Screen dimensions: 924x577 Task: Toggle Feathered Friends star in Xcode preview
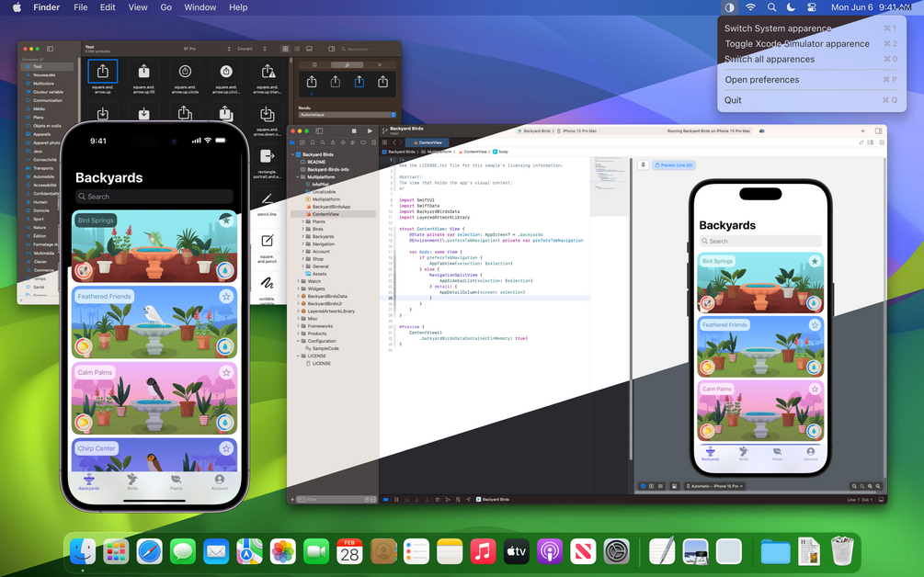(x=815, y=324)
